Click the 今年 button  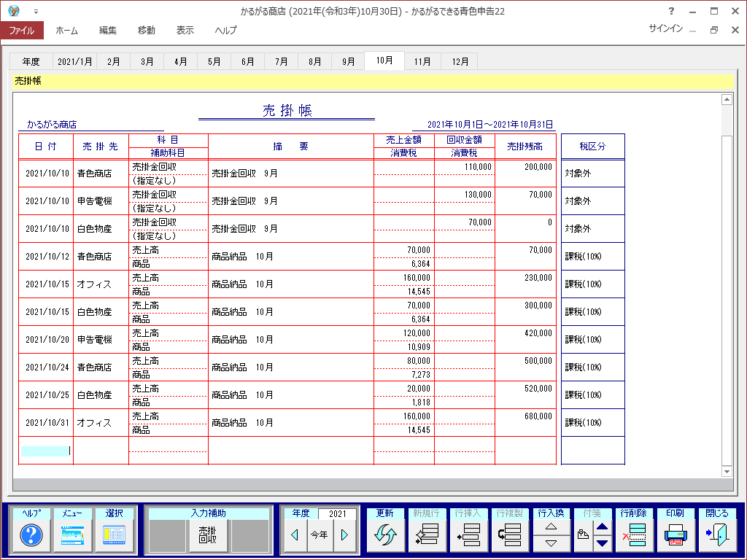coord(320,535)
